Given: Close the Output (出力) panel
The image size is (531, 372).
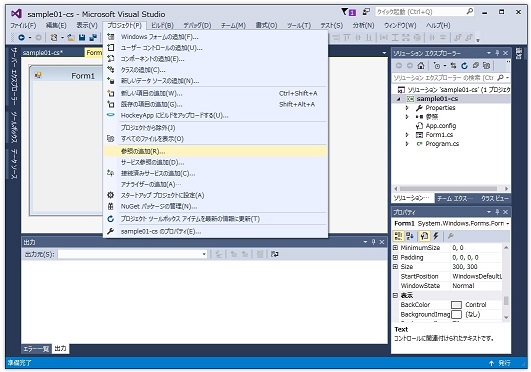Looking at the screenshot, I should coord(382,242).
